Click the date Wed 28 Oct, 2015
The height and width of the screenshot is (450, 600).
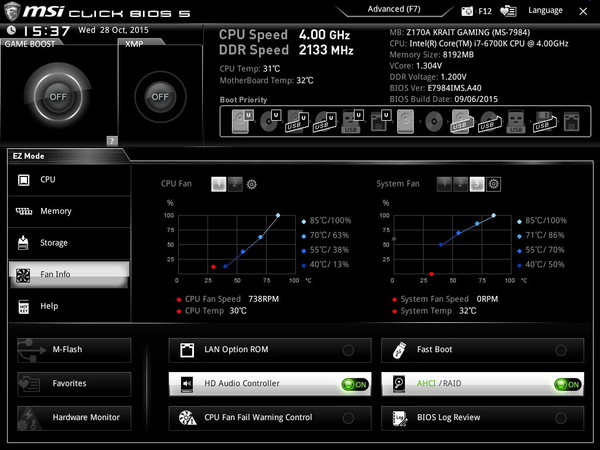[113, 30]
